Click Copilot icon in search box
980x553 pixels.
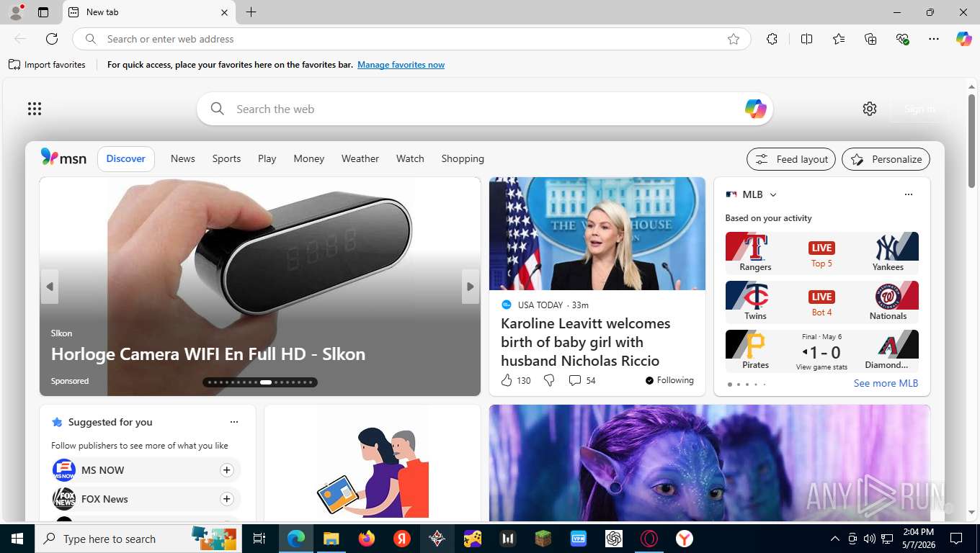(x=755, y=109)
